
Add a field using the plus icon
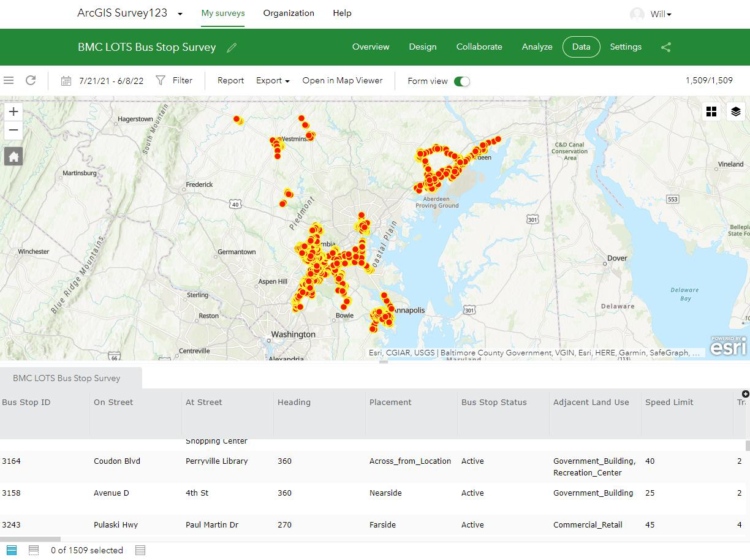point(745,394)
